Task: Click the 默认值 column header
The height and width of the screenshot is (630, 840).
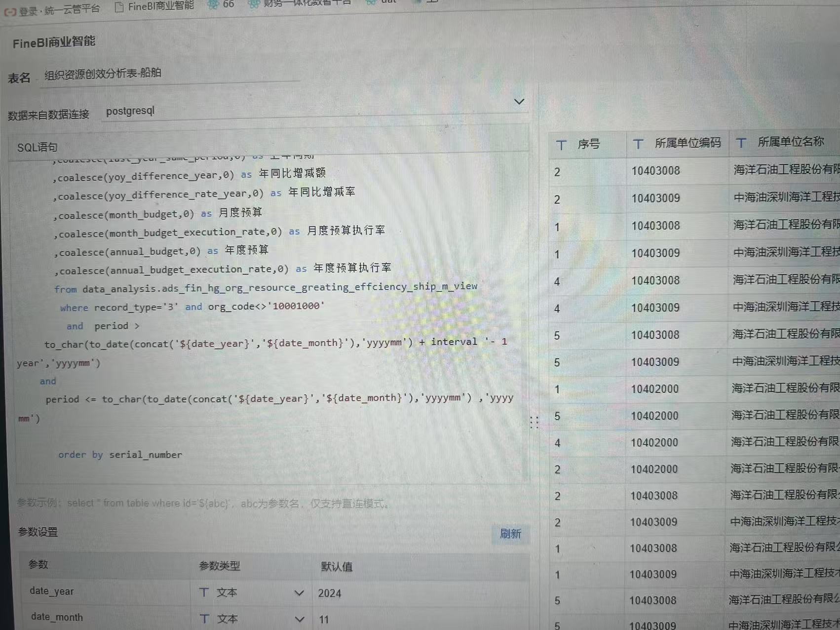Action: coord(337,567)
